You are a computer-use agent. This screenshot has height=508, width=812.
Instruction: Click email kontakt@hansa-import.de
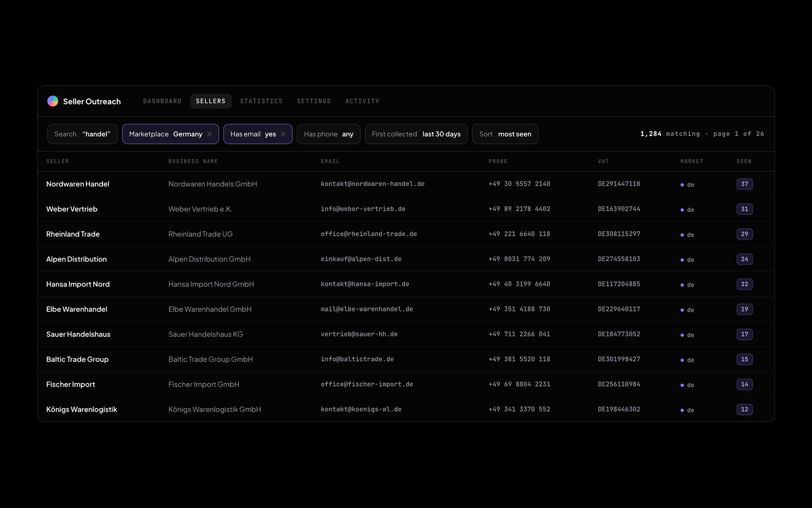(365, 284)
